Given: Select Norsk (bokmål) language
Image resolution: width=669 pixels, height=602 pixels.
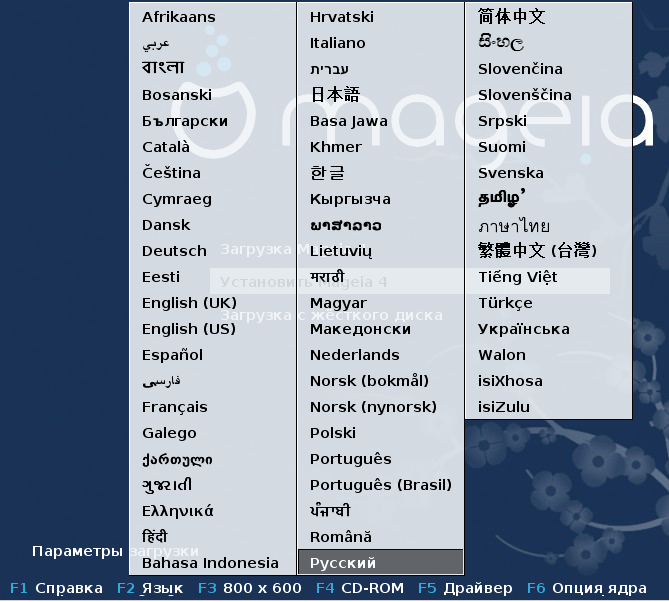Looking at the screenshot, I should pos(369,381).
